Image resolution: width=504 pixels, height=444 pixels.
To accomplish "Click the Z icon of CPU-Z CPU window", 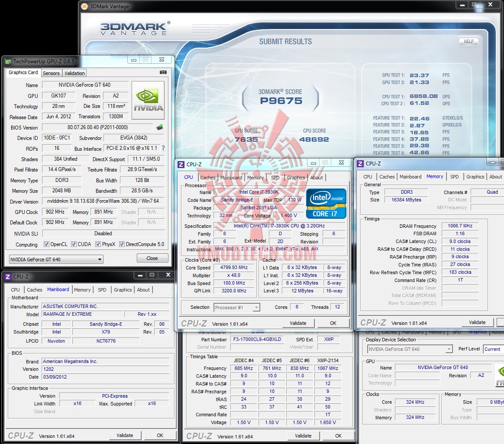I will [x=181, y=164].
